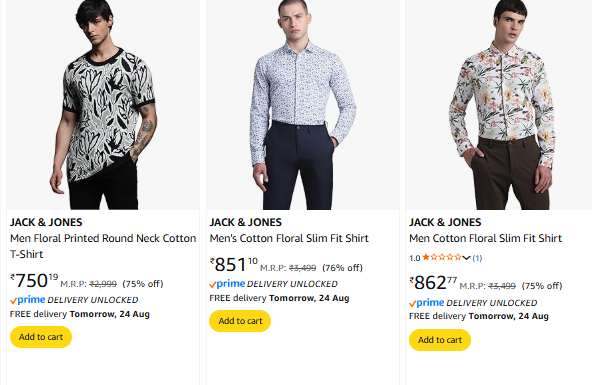Open the blue floral slim fit shirt image
The image size is (592, 385).
(x=303, y=105)
